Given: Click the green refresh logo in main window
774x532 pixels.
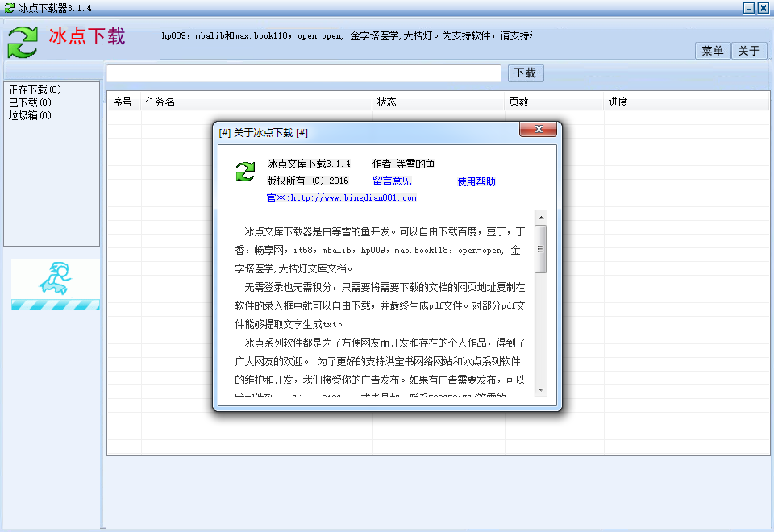Looking at the screenshot, I should point(23,42).
